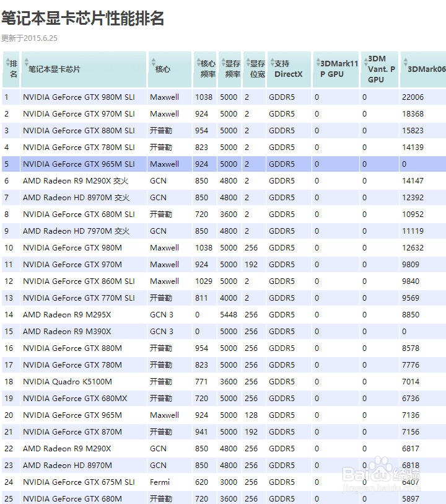This screenshot has height=504, width=446.
Task: Click 3DMark06 score 18368
Action: 413,114
